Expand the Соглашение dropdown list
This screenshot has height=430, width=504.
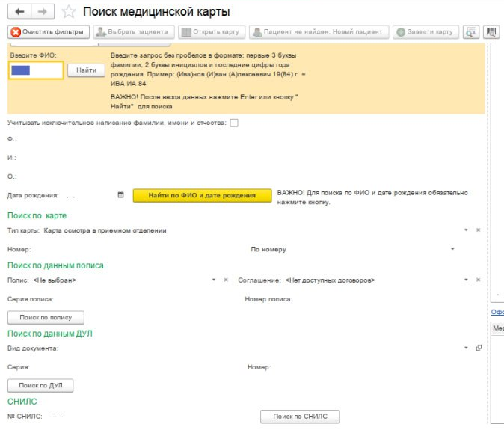466,280
